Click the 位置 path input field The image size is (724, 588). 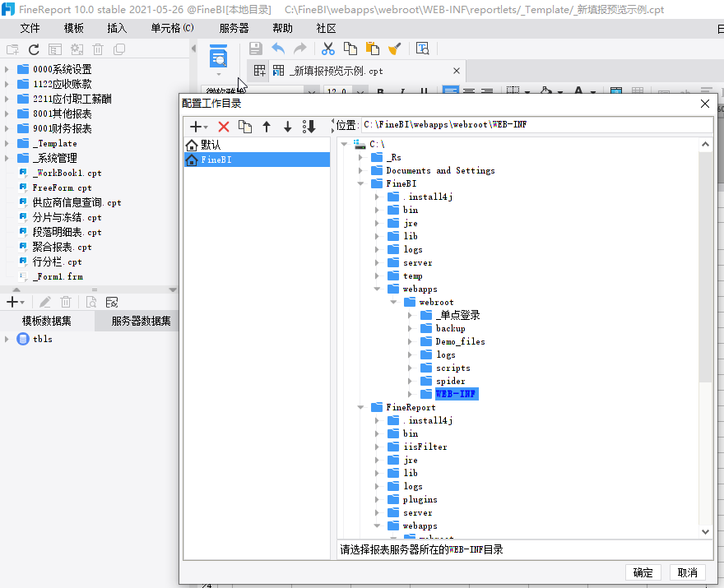pyautogui.click(x=536, y=125)
